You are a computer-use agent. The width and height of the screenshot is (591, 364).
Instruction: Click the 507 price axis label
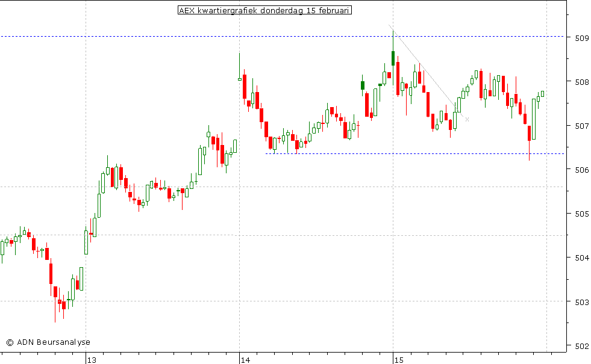[581, 126]
